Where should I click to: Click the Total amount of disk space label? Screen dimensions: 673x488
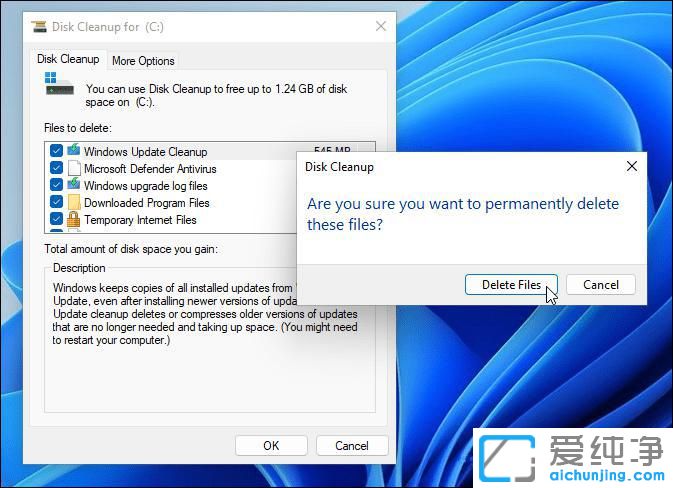(131, 249)
